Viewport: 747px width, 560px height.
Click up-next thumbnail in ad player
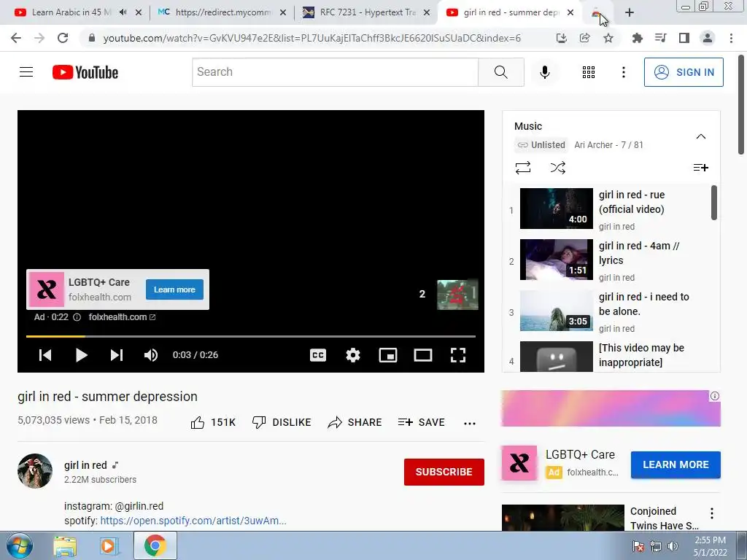point(457,295)
